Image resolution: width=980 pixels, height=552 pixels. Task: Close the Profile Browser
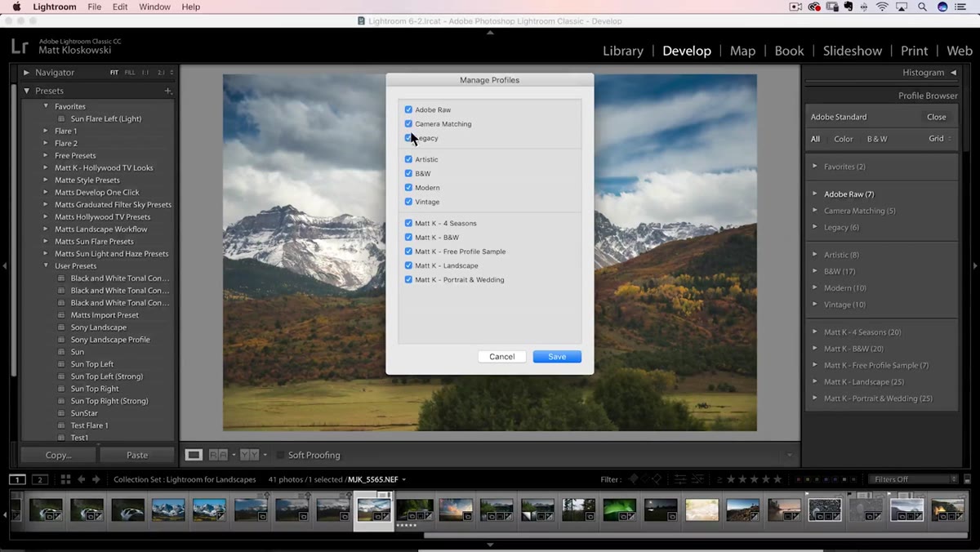937,117
